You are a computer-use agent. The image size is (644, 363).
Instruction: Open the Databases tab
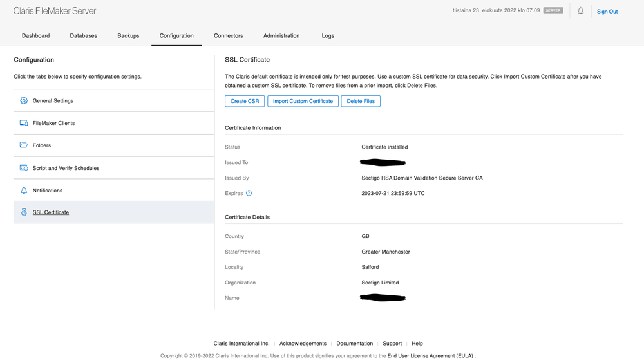[83, 36]
